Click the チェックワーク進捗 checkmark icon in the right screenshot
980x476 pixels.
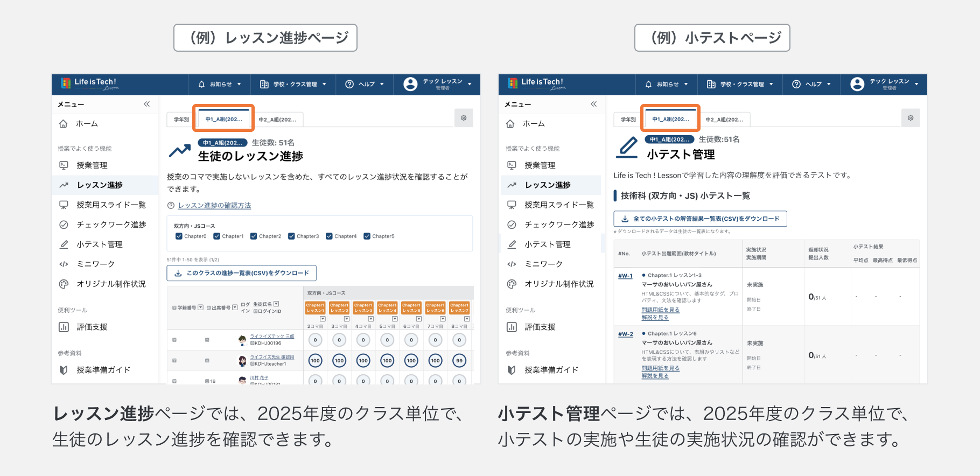pyautogui.click(x=512, y=225)
